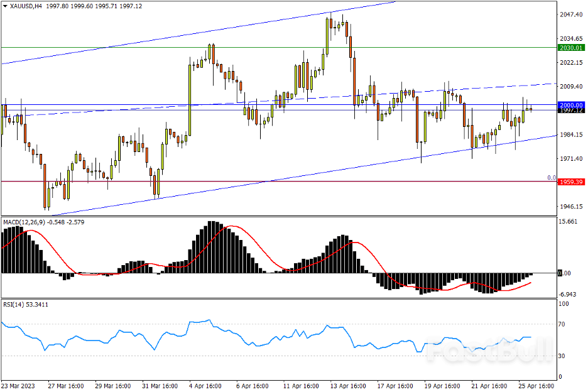Click the 23 Mar 2023 date label
This screenshot has height=392, width=588.
(x=18, y=385)
